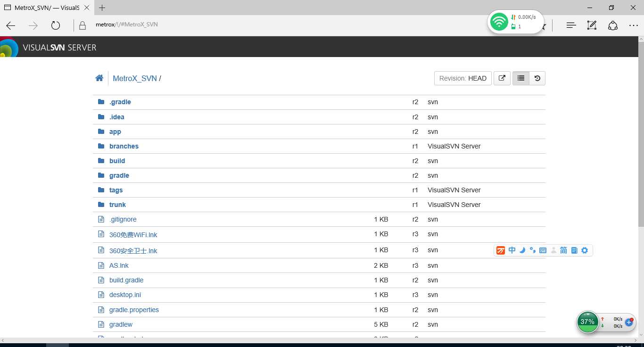Go to repositories home icon

tap(99, 78)
